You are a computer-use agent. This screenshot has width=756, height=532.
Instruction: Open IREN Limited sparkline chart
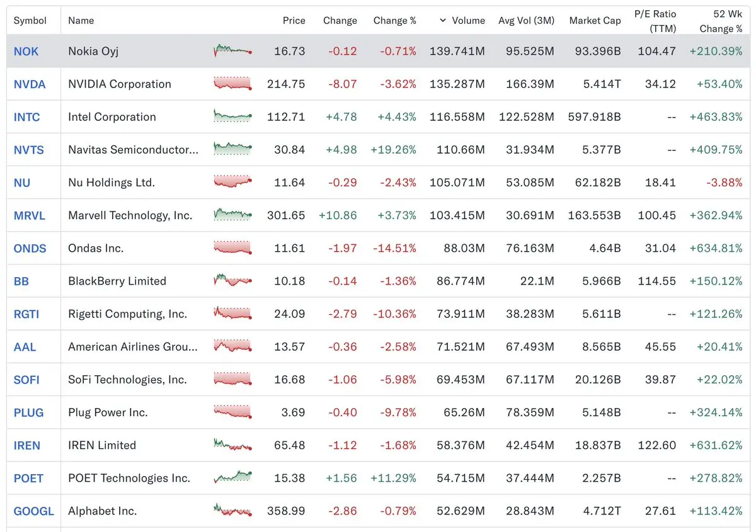click(233, 444)
